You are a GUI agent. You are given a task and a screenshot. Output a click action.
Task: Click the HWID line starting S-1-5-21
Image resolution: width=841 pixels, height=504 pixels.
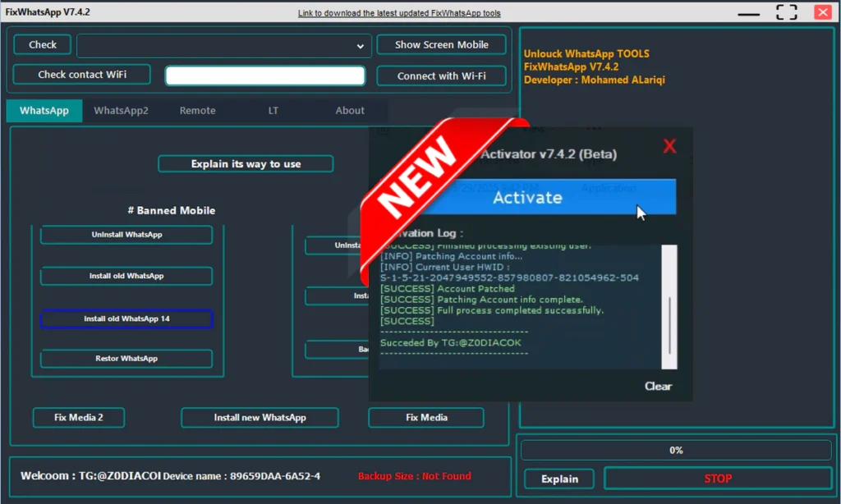tap(509, 277)
